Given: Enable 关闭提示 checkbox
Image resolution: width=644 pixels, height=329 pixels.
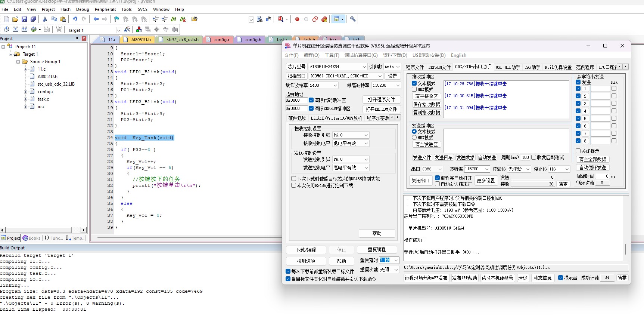Looking at the screenshot, I should pos(578,151).
